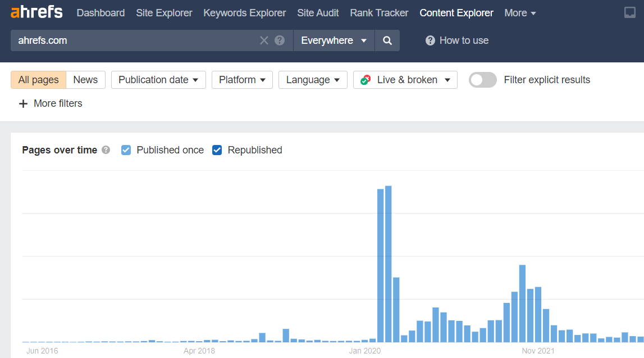644x358 pixels.
Task: Open the search field help question-mark icon
Action: [280, 40]
